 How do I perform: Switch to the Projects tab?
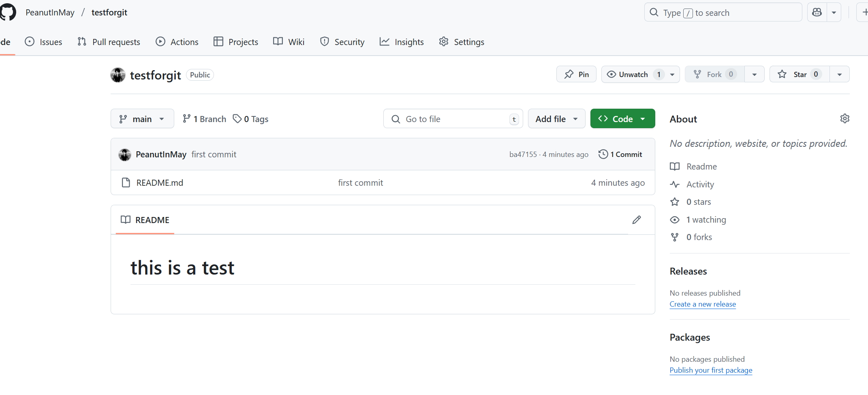(x=236, y=42)
